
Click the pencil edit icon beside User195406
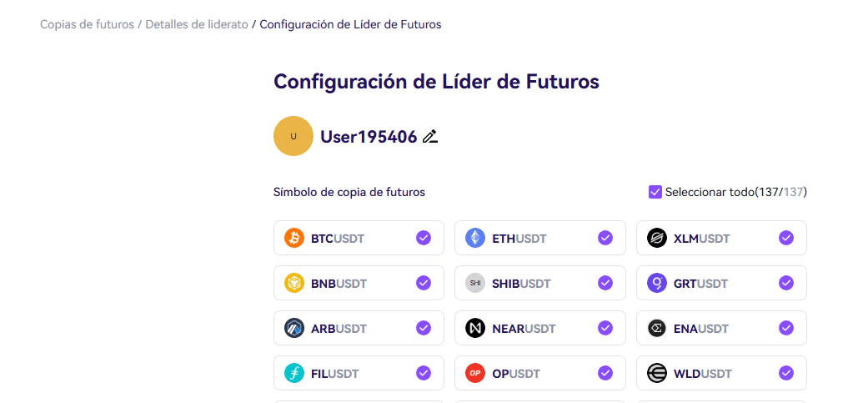(x=430, y=136)
